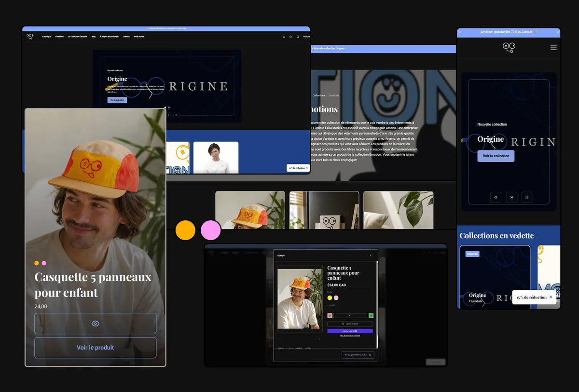
Task: Click the glasses logo in desktop header
Action: (30, 37)
